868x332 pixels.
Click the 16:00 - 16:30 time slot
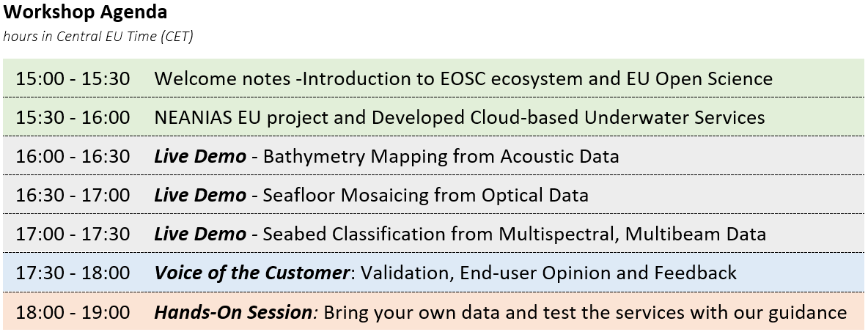(x=73, y=156)
